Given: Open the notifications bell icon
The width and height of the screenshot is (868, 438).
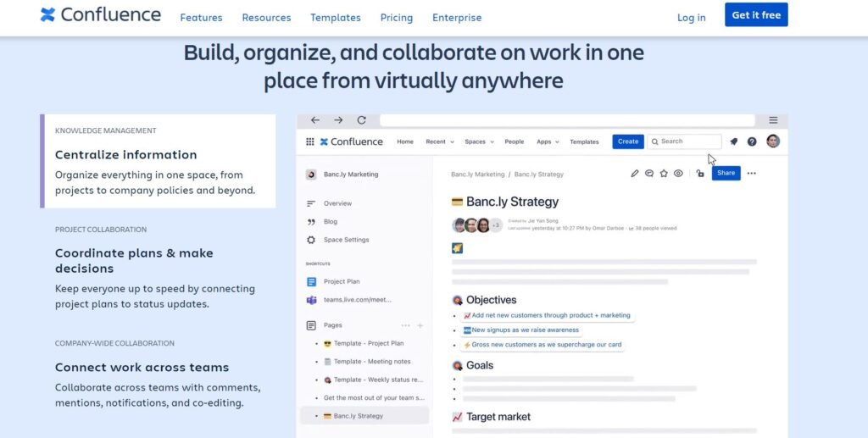Looking at the screenshot, I should pos(734,141).
